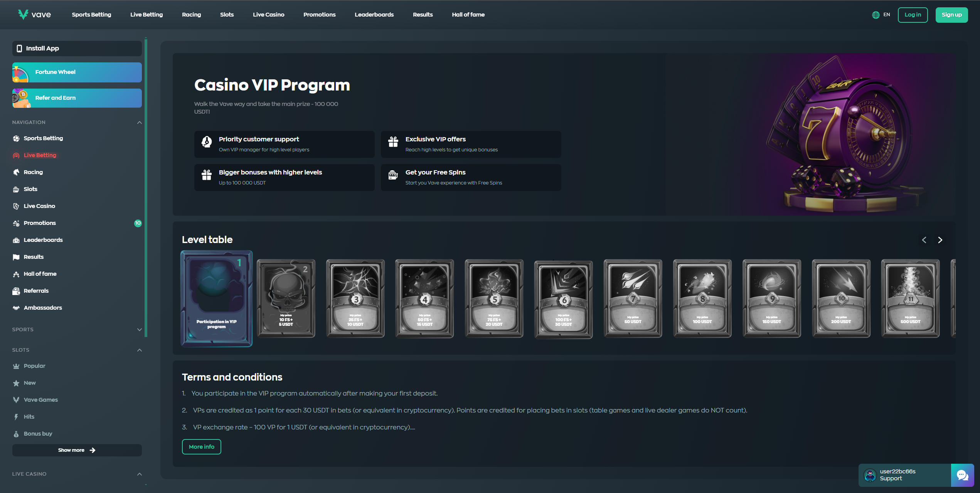
Task: Click the support agent avatar
Action: 870,475
